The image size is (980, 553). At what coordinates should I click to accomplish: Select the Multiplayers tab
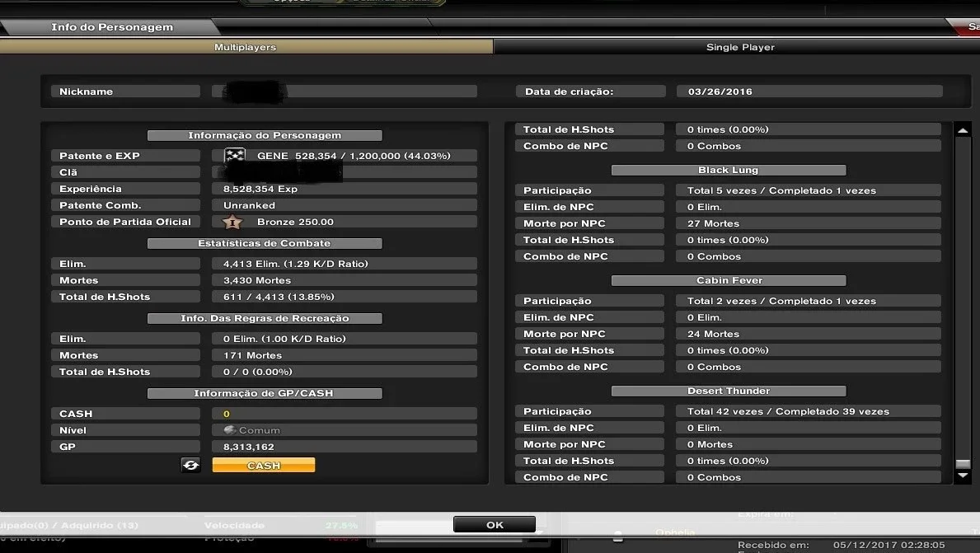click(x=246, y=47)
